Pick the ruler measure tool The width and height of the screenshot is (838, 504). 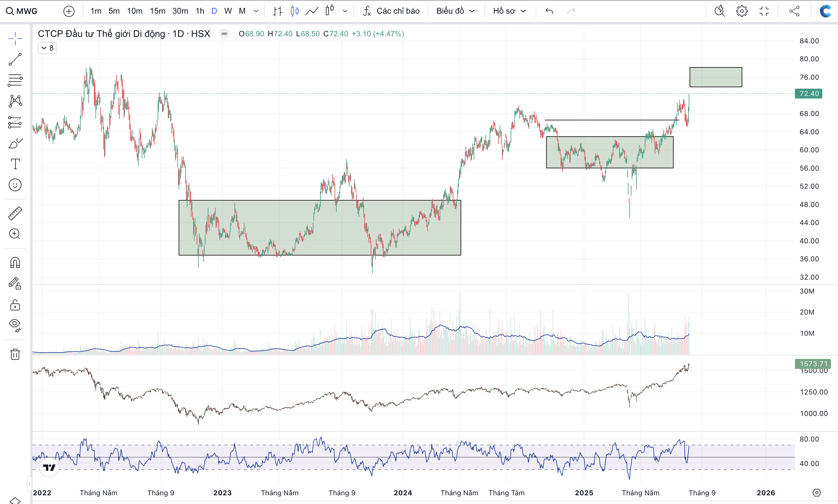(x=15, y=213)
